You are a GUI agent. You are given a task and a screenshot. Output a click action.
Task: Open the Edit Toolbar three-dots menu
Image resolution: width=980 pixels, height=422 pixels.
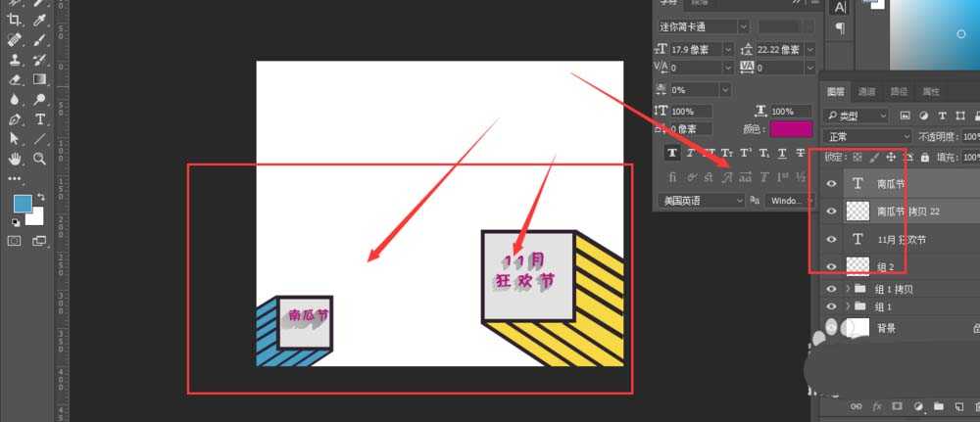15,178
